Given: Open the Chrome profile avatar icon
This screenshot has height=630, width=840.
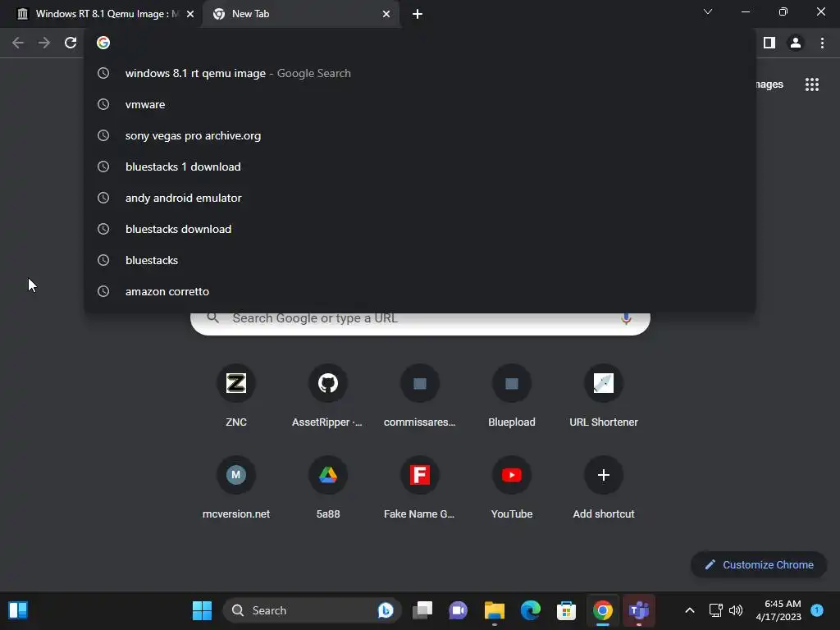Looking at the screenshot, I should point(796,43).
